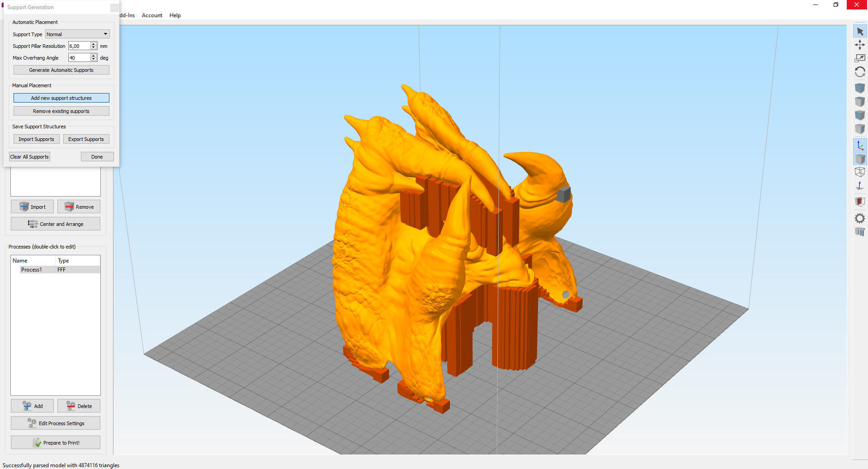
Task: Toggle wireframe model rendering
Action: point(860,172)
